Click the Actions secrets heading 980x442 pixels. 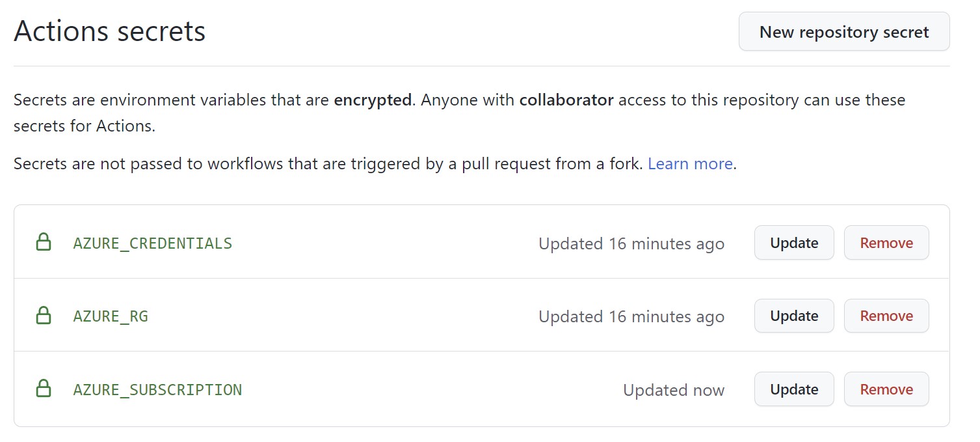pyautogui.click(x=109, y=31)
